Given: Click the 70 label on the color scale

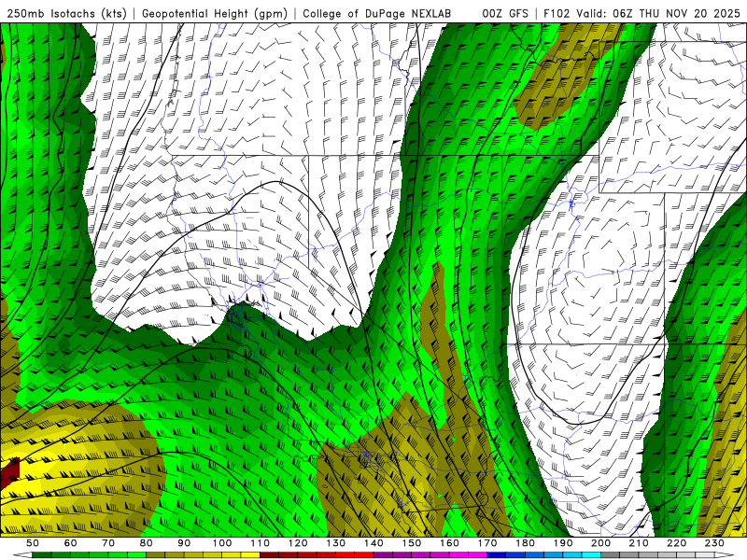Looking at the screenshot, I should tap(108, 543).
